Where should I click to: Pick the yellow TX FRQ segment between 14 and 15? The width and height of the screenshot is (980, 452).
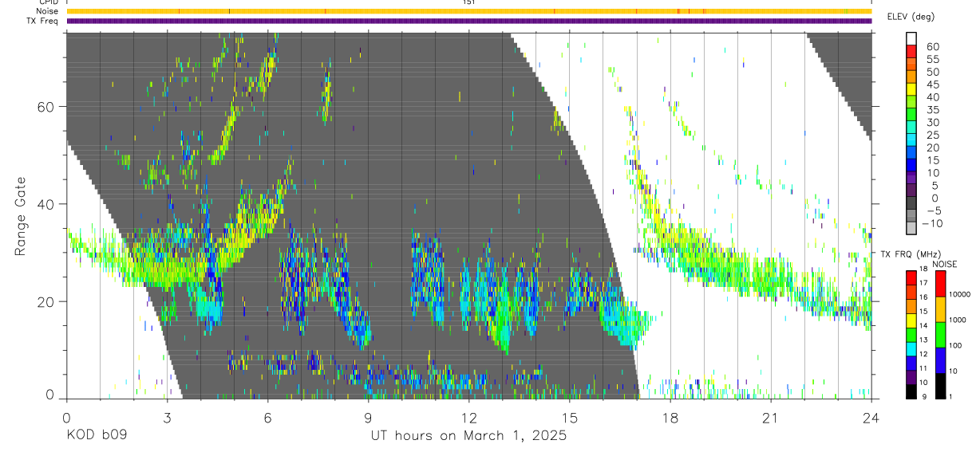pyautogui.click(x=911, y=320)
